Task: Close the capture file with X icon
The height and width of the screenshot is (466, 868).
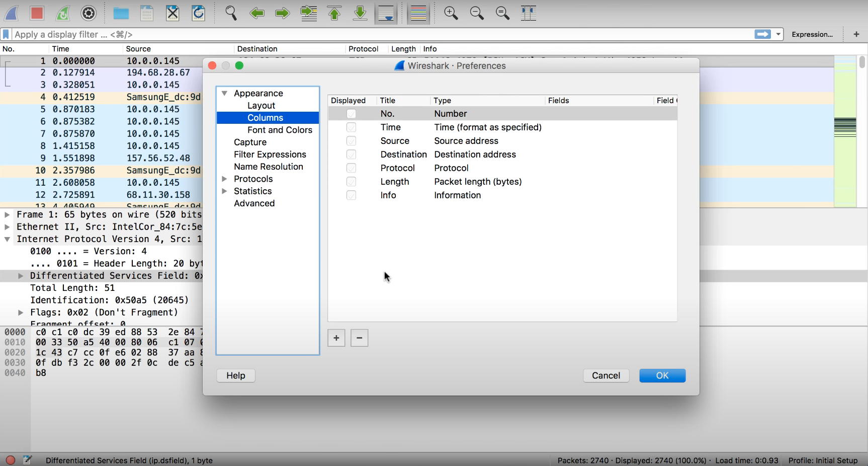Action: 172,13
